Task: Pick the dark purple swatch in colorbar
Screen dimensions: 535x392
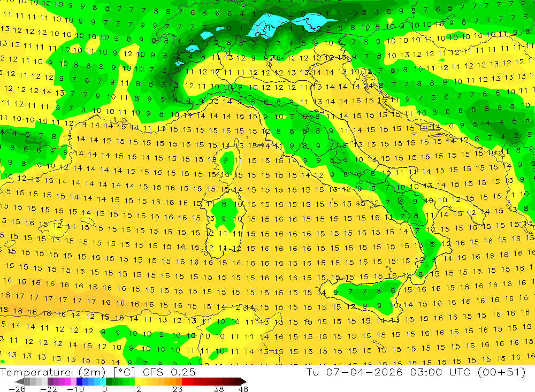Action: click(x=50, y=381)
